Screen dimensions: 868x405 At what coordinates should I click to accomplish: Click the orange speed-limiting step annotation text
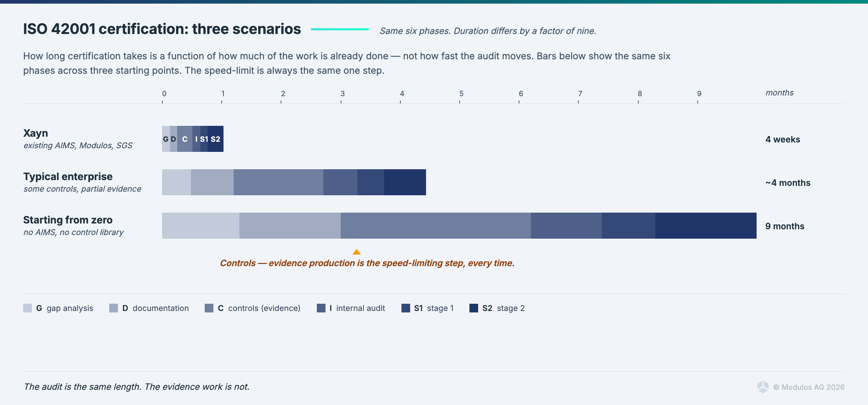[367, 263]
